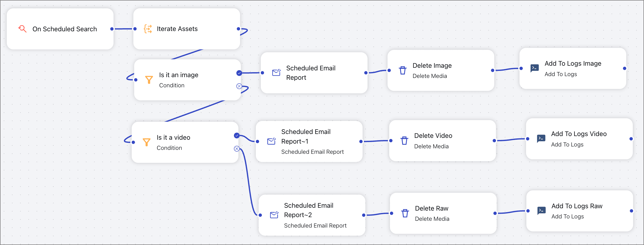The height and width of the screenshot is (245, 644).
Task: Click the true checkmark port on Is it a video
Action: point(237,135)
